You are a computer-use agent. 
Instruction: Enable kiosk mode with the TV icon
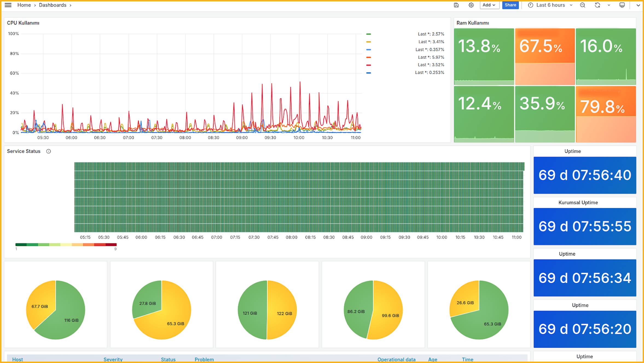[x=622, y=5]
